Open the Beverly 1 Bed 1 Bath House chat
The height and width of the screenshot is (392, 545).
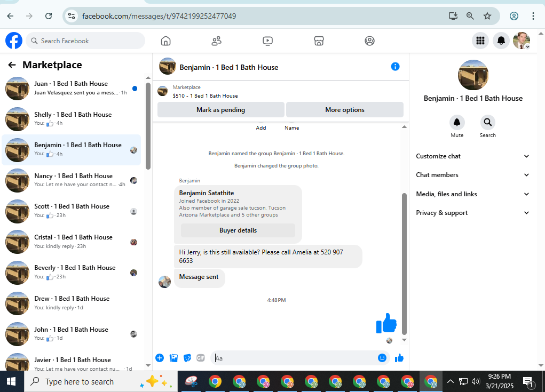71,273
